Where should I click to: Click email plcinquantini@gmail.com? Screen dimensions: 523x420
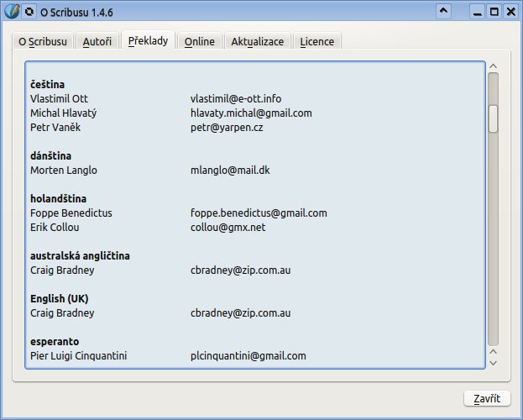[x=248, y=356]
